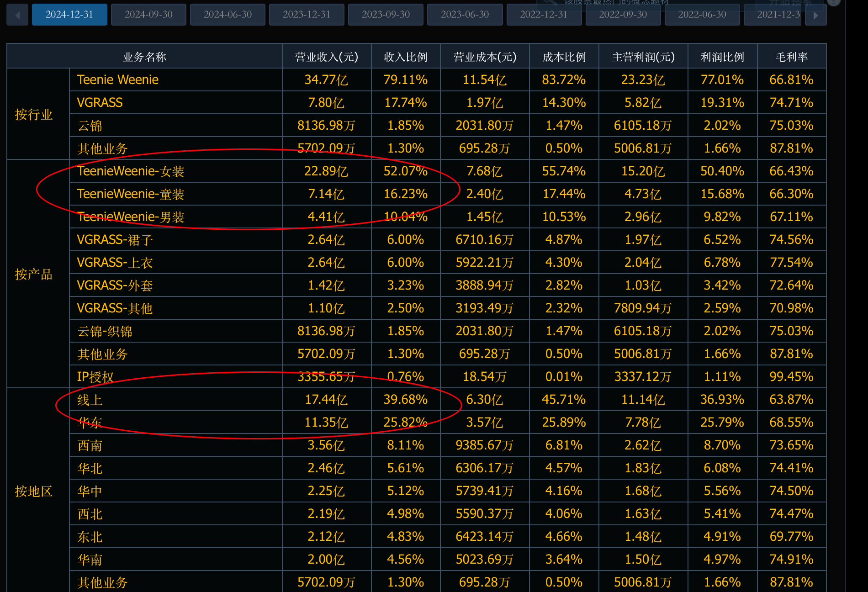This screenshot has height=592, width=868.
Task: Click the VGRASS industry row name
Action: (x=100, y=102)
